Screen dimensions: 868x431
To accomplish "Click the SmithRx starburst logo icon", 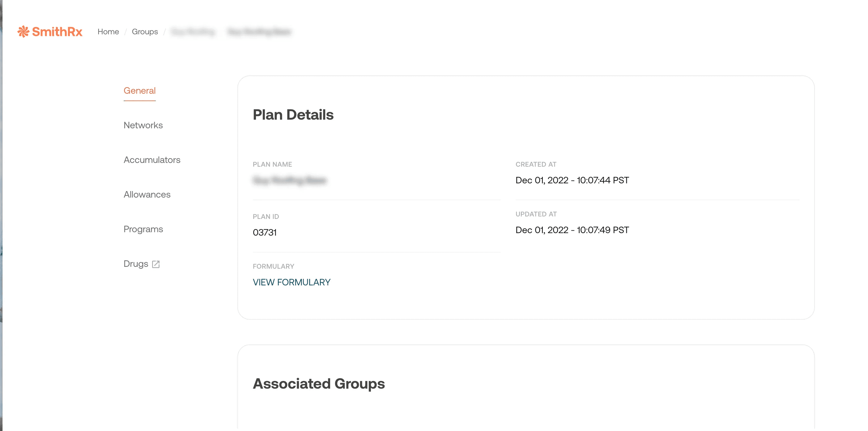I will pos(23,32).
